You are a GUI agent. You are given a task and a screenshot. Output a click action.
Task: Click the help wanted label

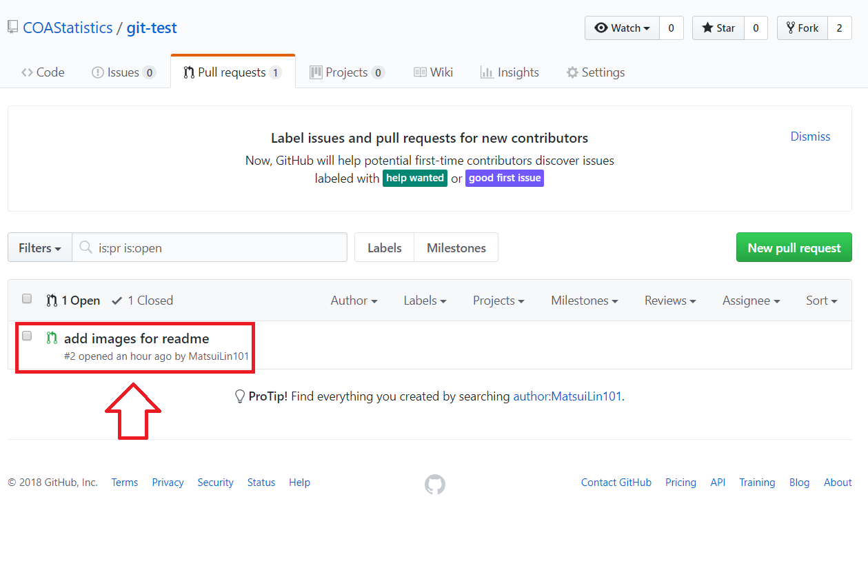[415, 178]
